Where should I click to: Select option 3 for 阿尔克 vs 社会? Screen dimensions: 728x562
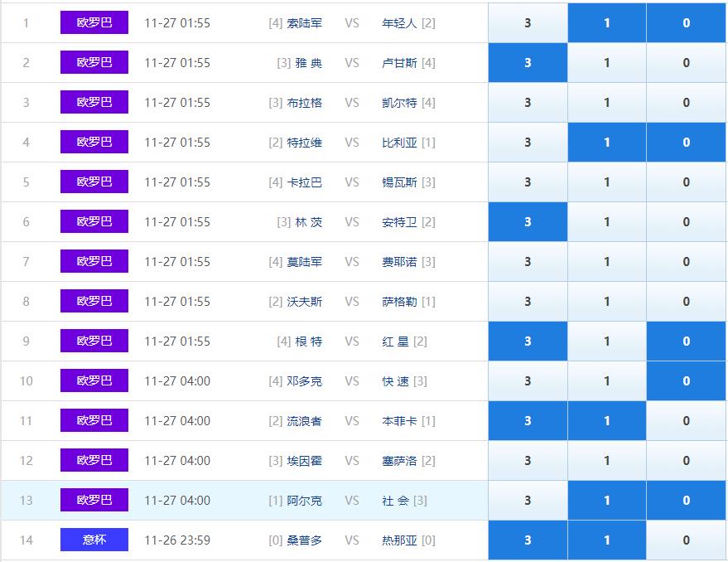[x=528, y=501]
